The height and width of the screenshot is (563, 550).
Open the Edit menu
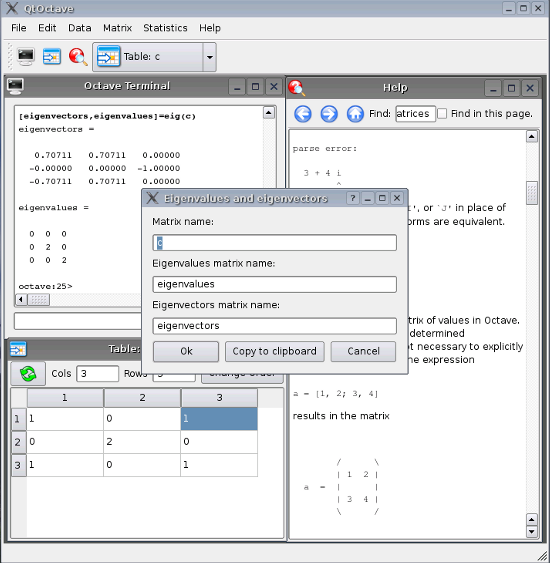click(47, 28)
